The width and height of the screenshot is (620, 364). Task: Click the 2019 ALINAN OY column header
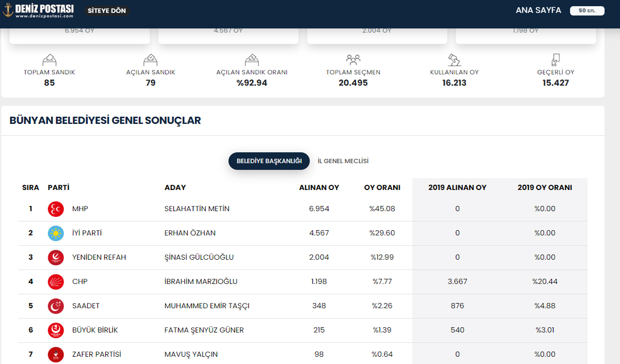click(x=457, y=187)
